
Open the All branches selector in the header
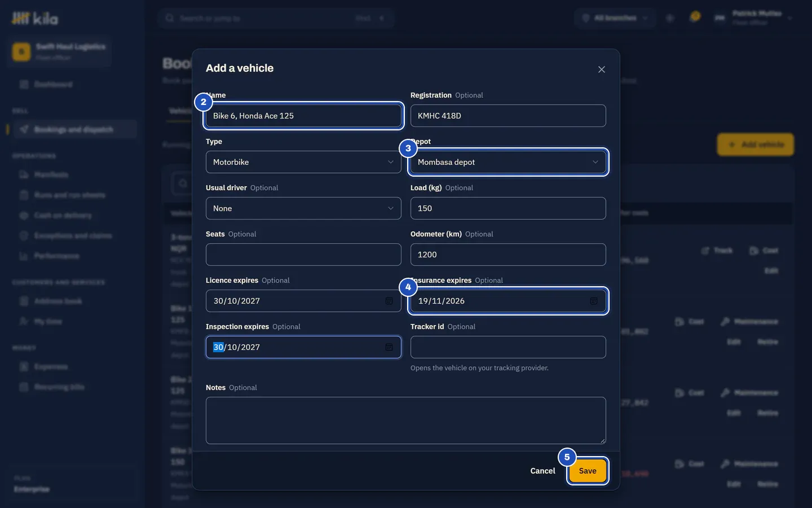coord(615,18)
